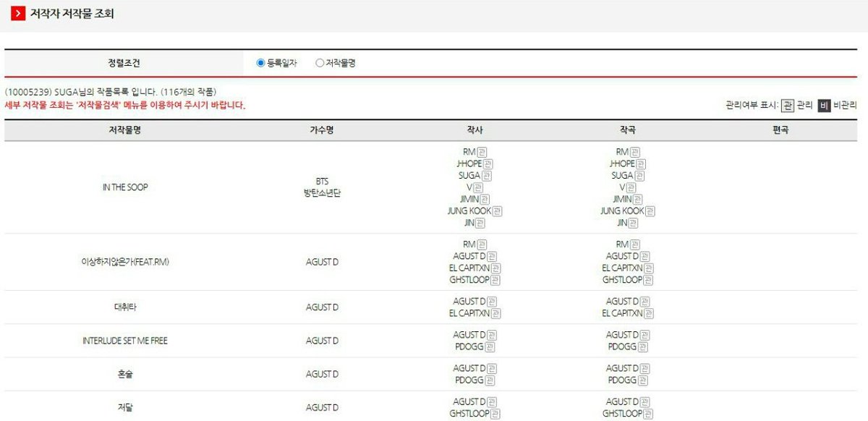This screenshot has width=868, height=421.
Task: Click 관 badge beside SUGA in IN THE SOOP 작사
Action: 487,176
